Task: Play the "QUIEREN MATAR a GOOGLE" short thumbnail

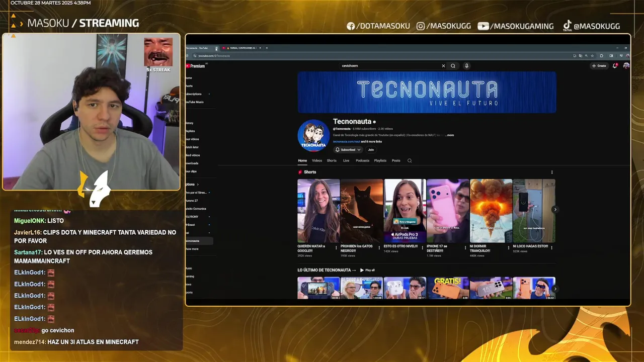Action: (x=318, y=211)
